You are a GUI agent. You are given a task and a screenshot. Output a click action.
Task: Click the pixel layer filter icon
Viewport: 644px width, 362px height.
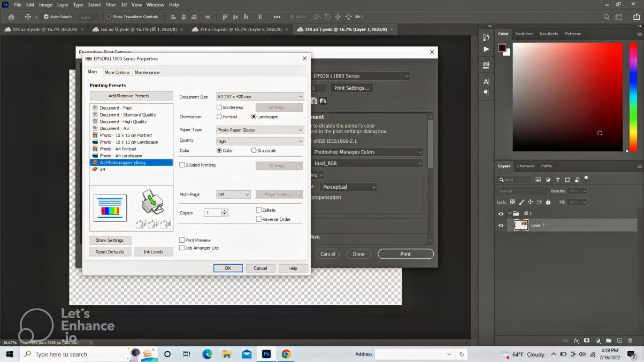[538, 180]
